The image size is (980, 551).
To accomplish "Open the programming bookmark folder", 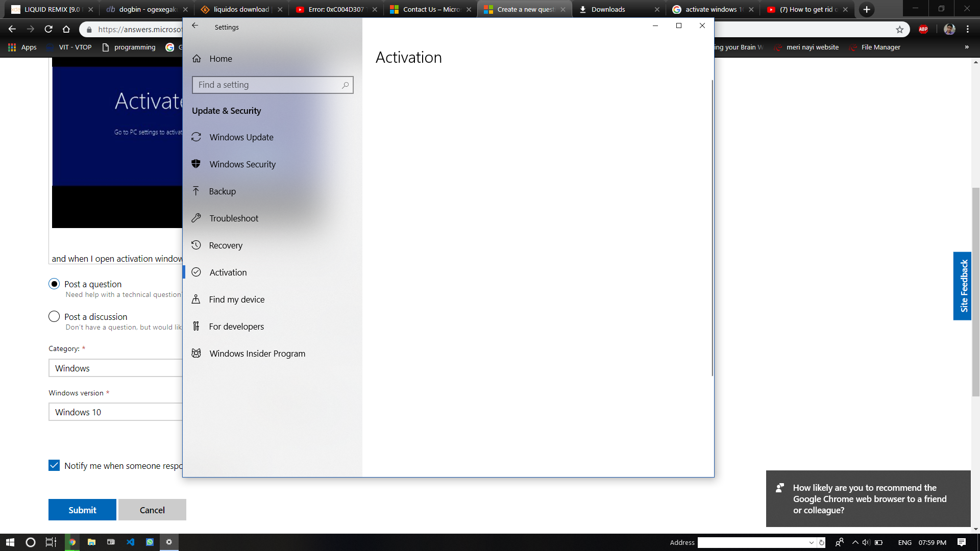I will coord(129,47).
